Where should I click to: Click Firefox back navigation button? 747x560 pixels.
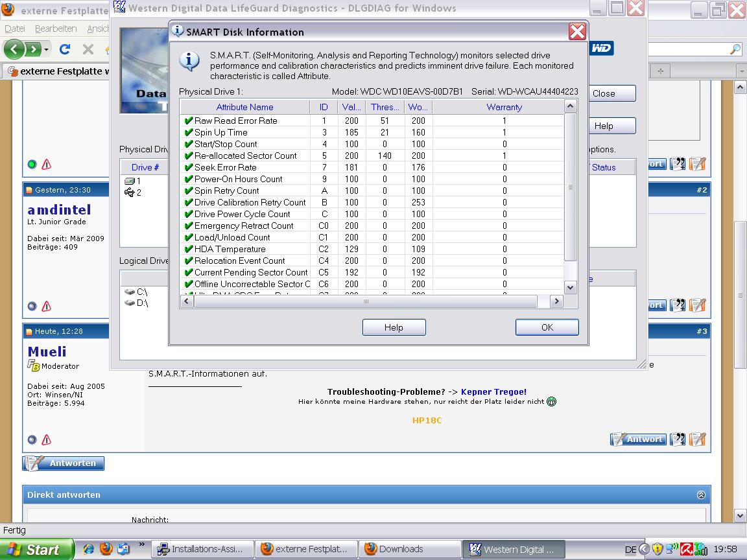14,49
